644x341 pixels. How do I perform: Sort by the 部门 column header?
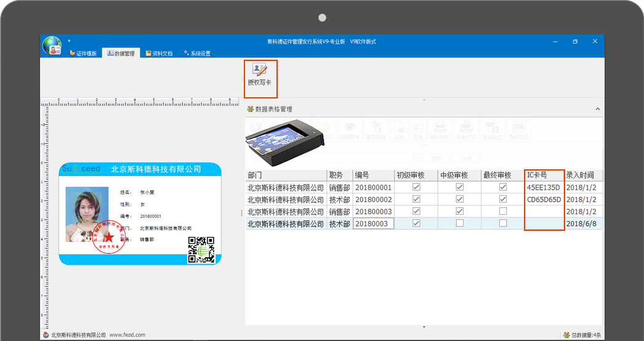coord(286,175)
